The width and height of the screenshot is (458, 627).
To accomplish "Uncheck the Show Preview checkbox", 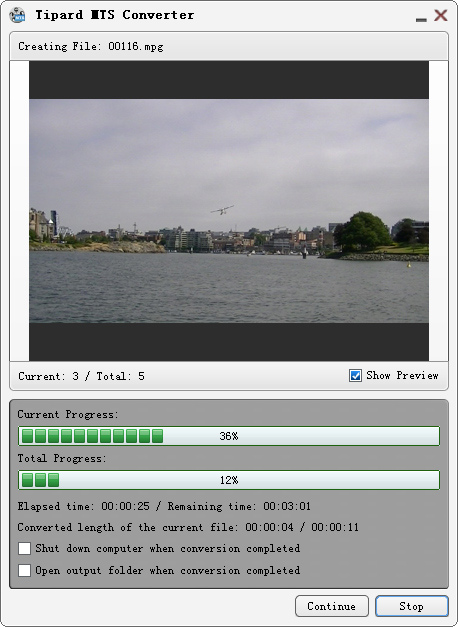I will (355, 375).
